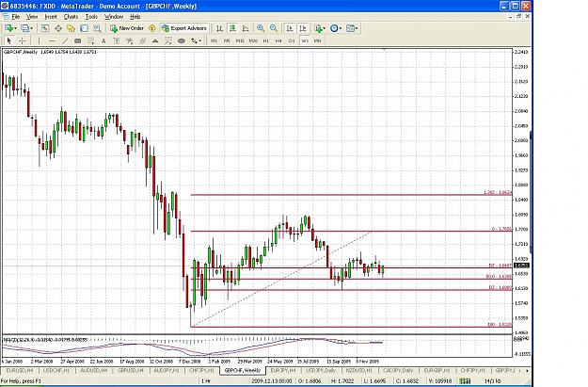The width and height of the screenshot is (588, 387).
Task: Toggle the W1 weekly timeframe button
Action: [305, 40]
